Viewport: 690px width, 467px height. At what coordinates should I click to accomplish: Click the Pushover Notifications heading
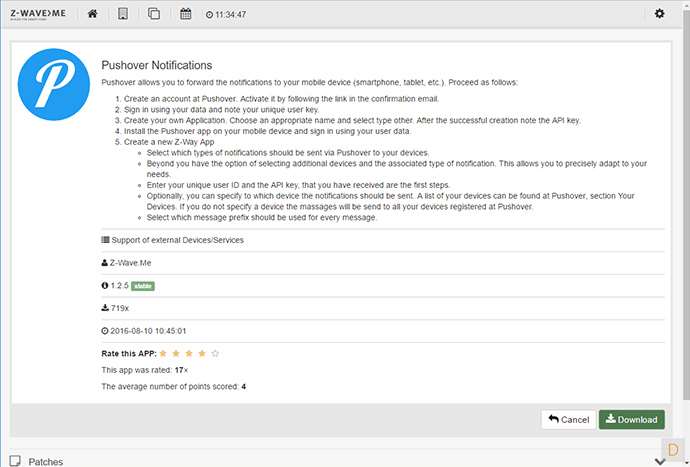point(157,64)
